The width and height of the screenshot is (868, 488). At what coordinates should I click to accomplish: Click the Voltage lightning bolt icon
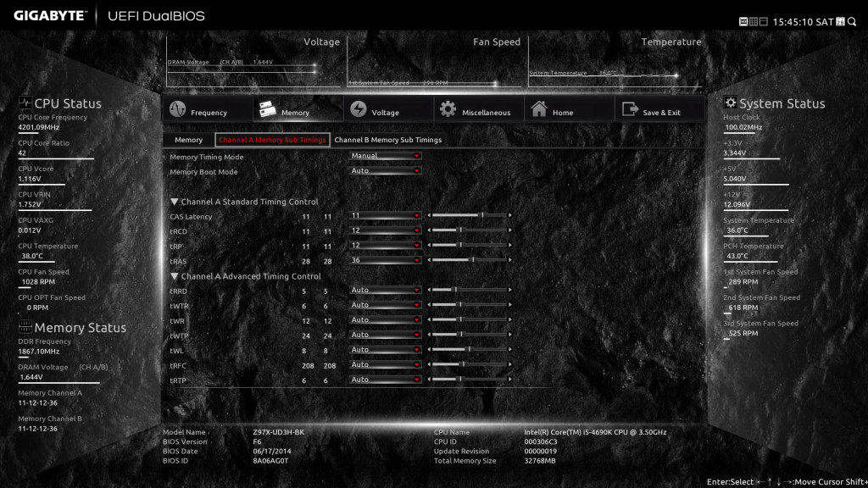358,110
